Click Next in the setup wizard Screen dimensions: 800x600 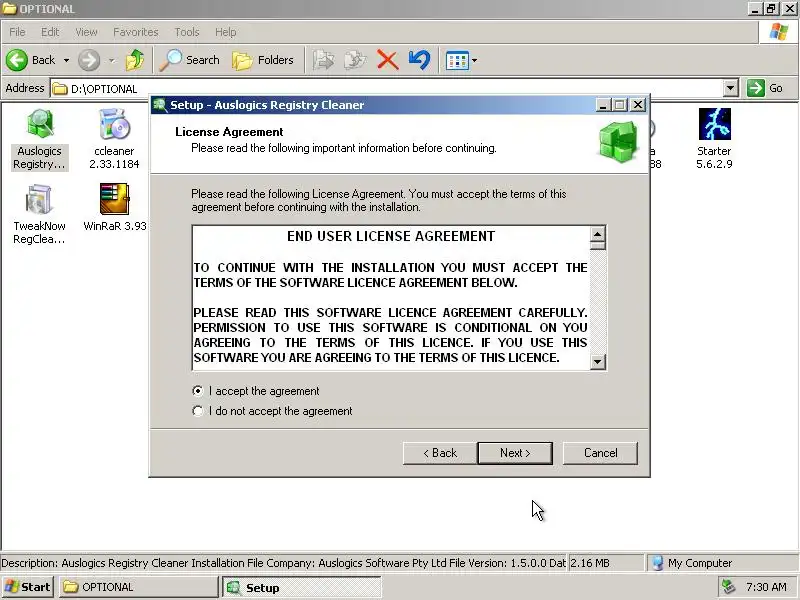(515, 453)
